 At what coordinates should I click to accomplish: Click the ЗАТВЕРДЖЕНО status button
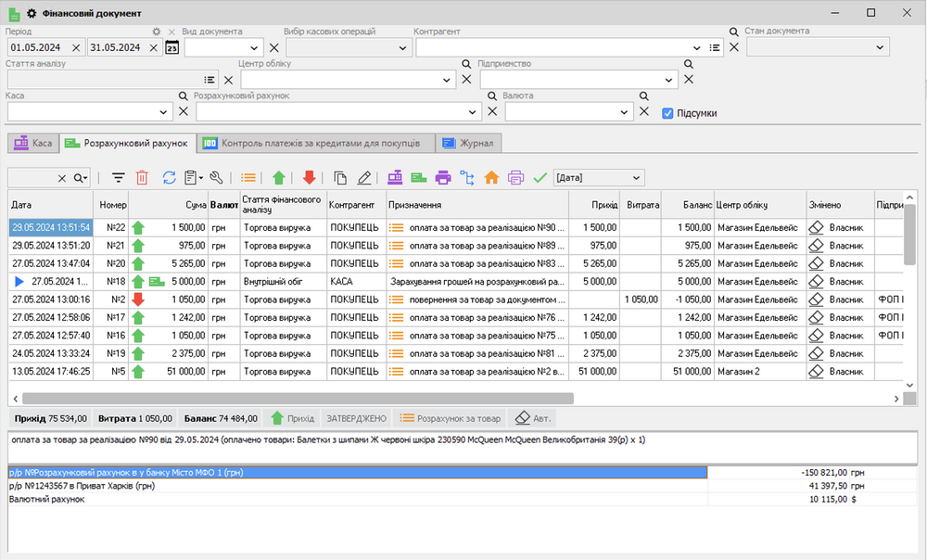point(355,418)
